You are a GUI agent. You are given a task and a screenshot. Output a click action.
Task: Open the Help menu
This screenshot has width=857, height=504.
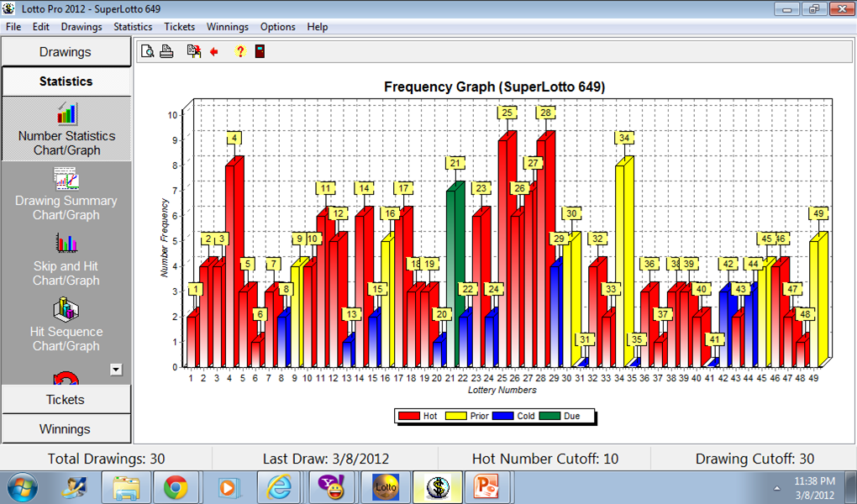tap(317, 27)
